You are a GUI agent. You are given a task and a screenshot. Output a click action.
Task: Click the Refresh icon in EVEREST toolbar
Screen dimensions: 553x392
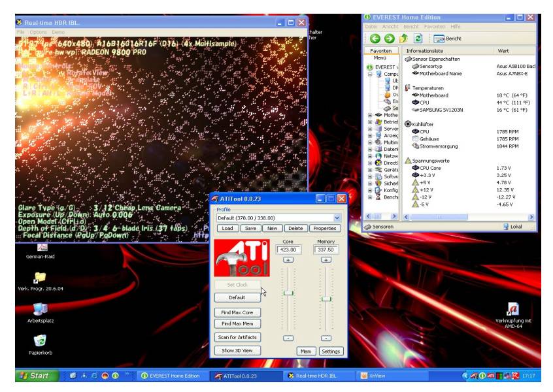418,39
